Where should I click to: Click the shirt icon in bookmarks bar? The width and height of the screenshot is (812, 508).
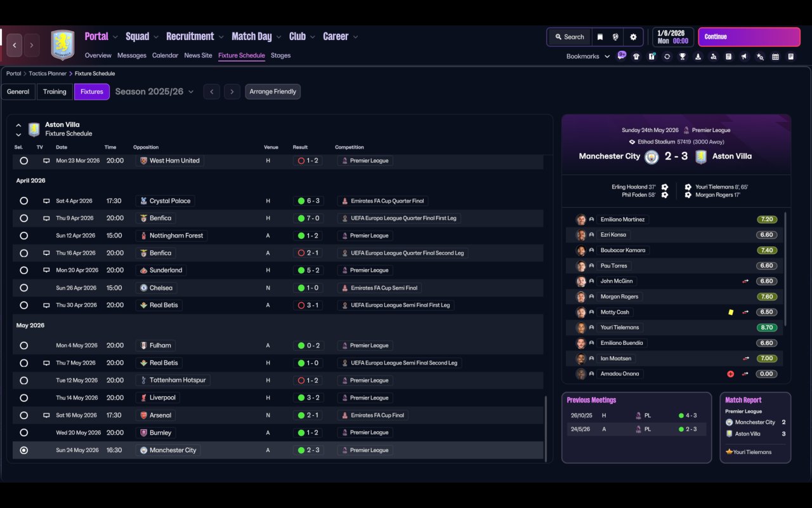point(636,57)
